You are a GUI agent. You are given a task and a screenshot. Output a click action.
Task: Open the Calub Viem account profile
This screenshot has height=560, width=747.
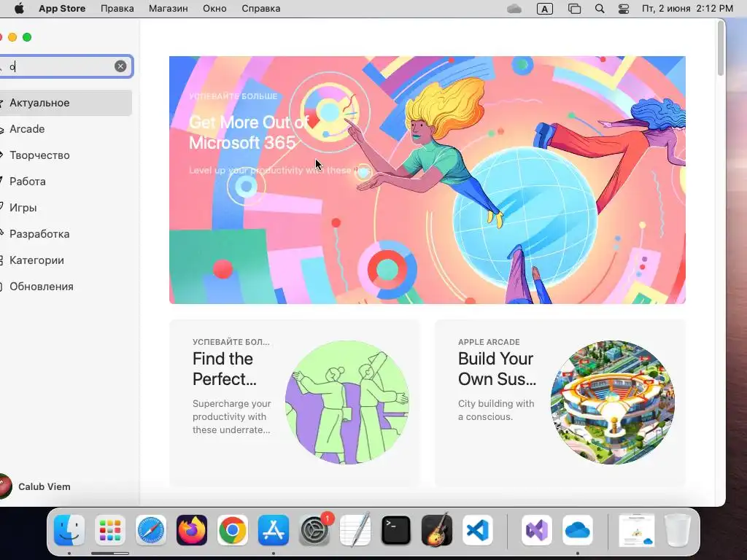[x=36, y=486]
